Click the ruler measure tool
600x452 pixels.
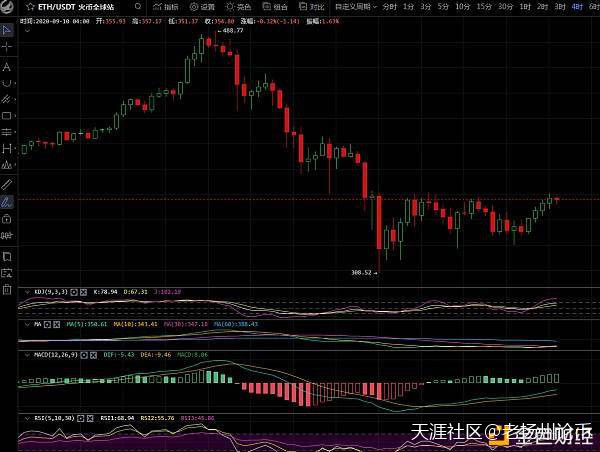point(7,184)
